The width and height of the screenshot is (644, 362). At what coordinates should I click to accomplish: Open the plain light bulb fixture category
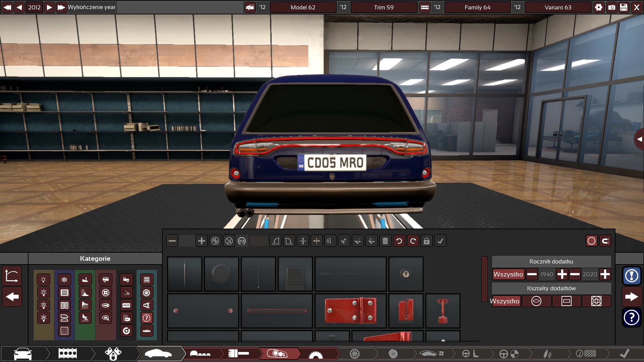44,280
